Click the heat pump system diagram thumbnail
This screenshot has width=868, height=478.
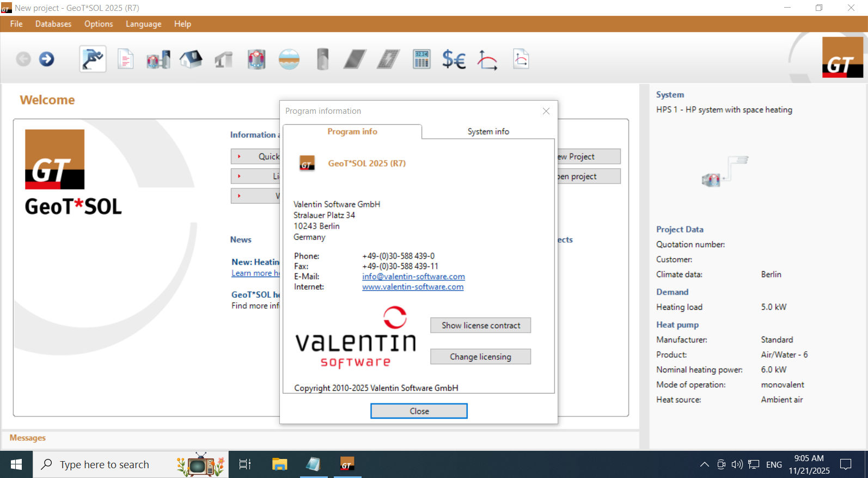click(725, 171)
